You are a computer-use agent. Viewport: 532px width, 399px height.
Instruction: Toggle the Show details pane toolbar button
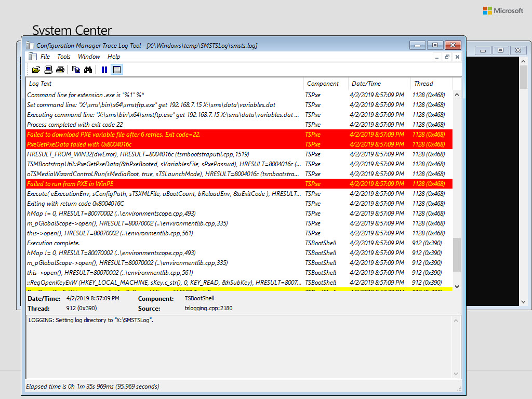[x=117, y=70]
